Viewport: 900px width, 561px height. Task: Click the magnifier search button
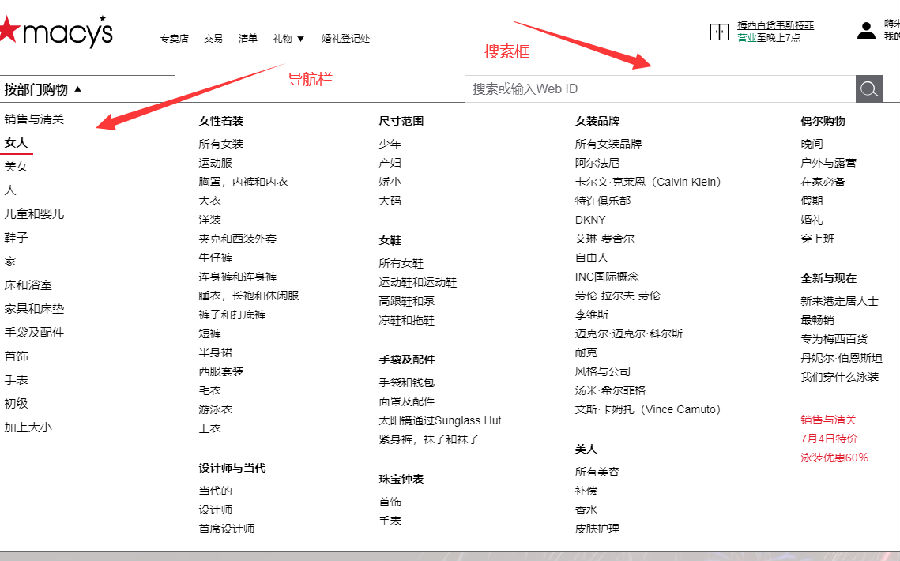coord(869,89)
